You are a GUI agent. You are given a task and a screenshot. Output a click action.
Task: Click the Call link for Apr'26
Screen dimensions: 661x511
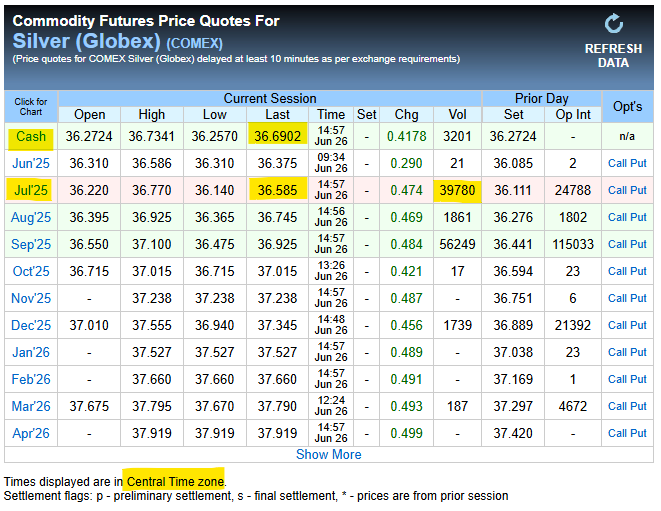tap(617, 433)
